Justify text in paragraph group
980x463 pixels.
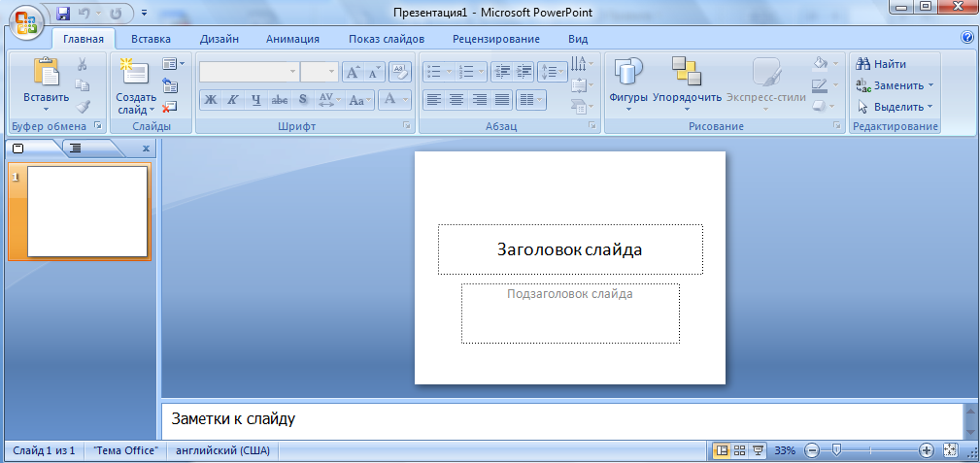click(x=502, y=99)
